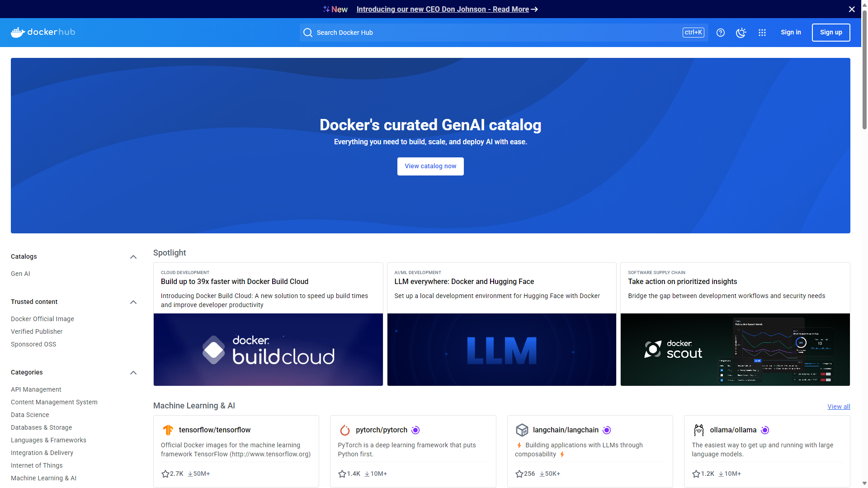Select Machine Learning & AI sidebar category

tap(43, 478)
